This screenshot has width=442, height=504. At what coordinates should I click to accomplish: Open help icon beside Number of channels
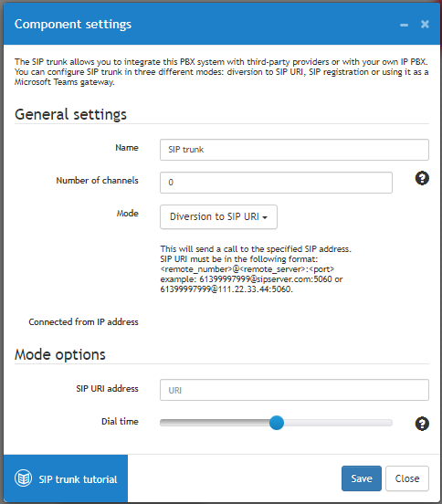tap(422, 178)
